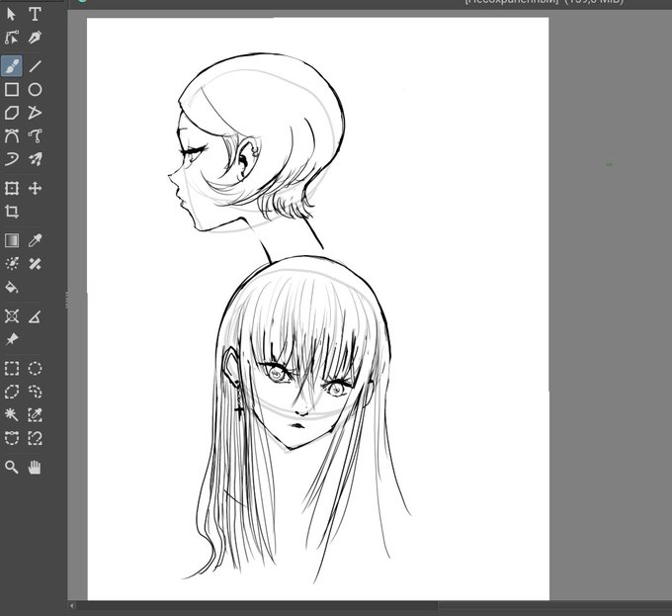
Task: Select the Dynamic Brush tool
Action: coord(12,159)
